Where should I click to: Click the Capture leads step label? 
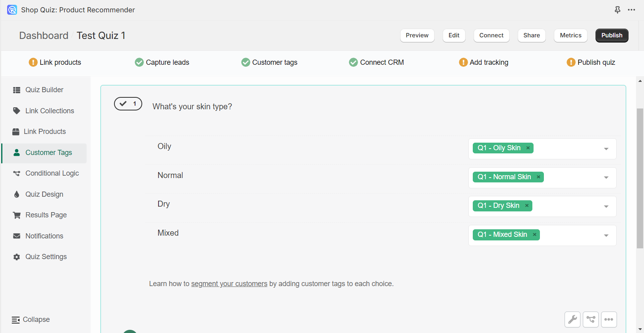tap(168, 62)
